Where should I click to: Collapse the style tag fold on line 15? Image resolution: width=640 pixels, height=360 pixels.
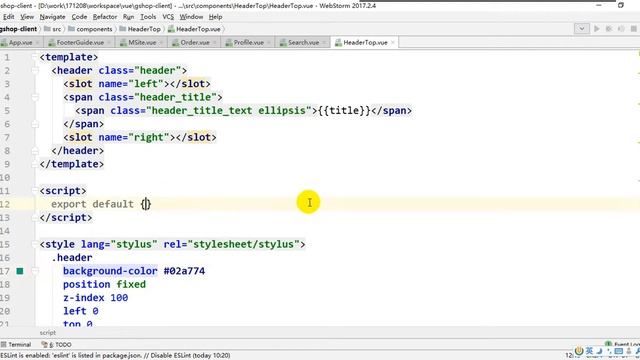tap(35, 244)
